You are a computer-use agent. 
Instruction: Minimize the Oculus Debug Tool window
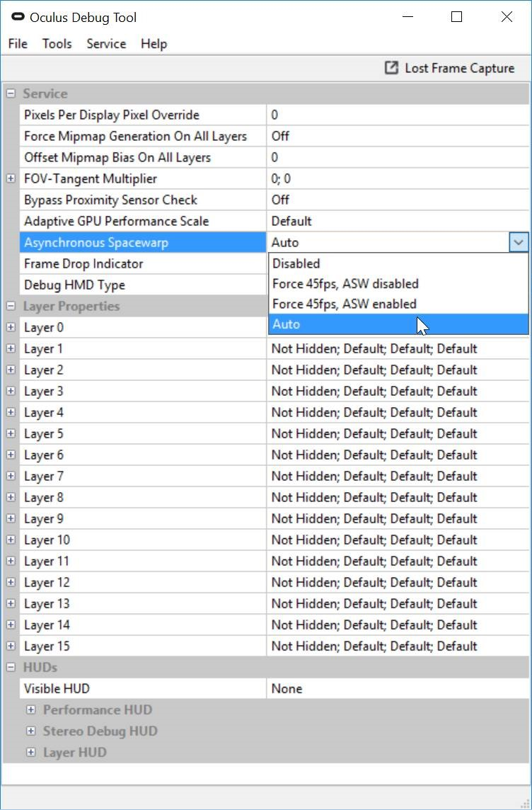[x=407, y=16]
